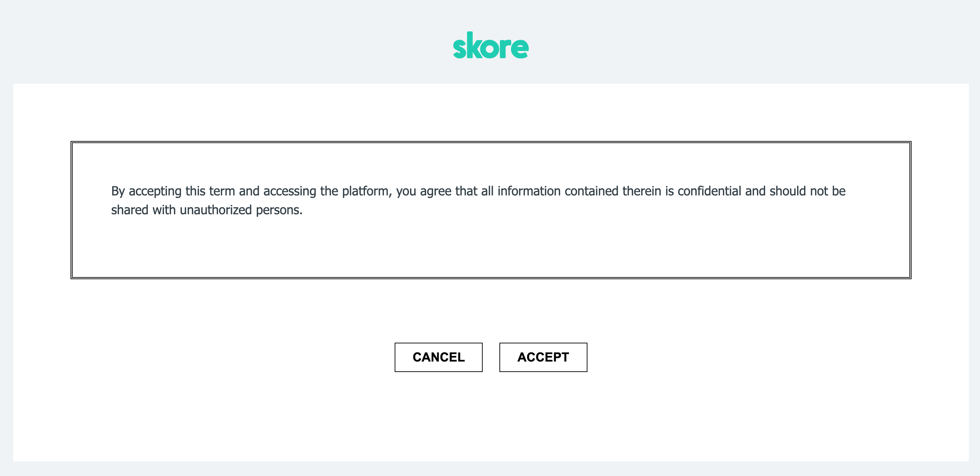Accept the confidentiality term
The width and height of the screenshot is (980, 476).
click(x=543, y=357)
